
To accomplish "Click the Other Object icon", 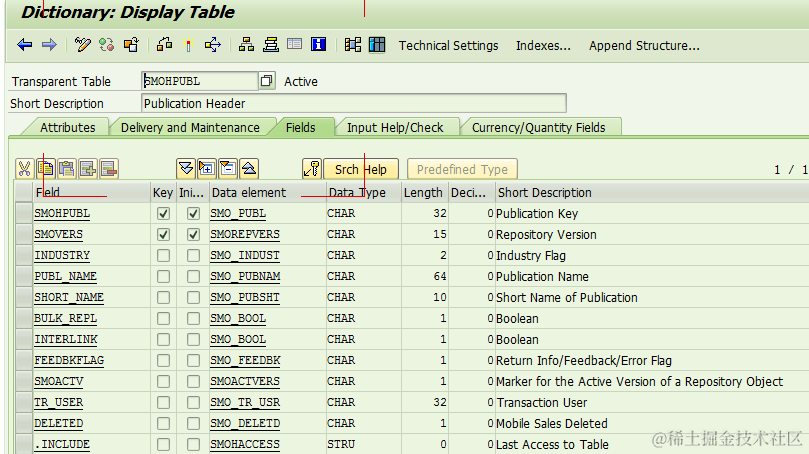I will (132, 45).
